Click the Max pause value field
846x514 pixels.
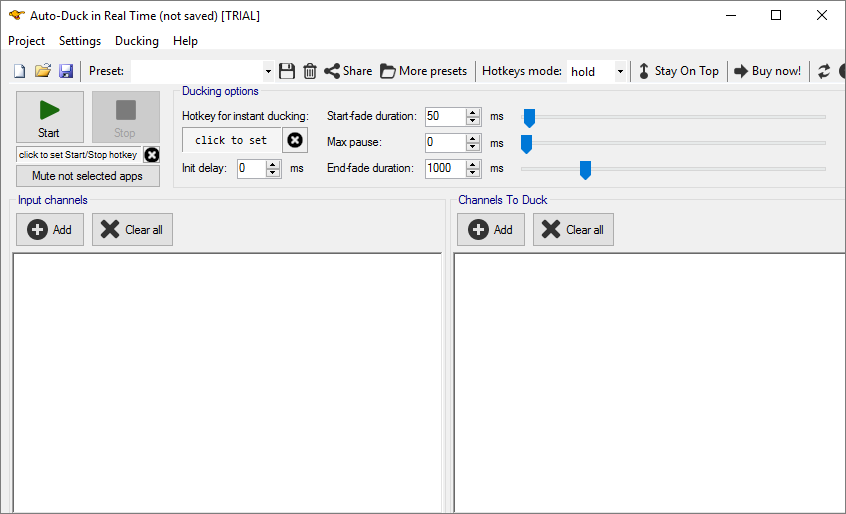[x=445, y=142]
